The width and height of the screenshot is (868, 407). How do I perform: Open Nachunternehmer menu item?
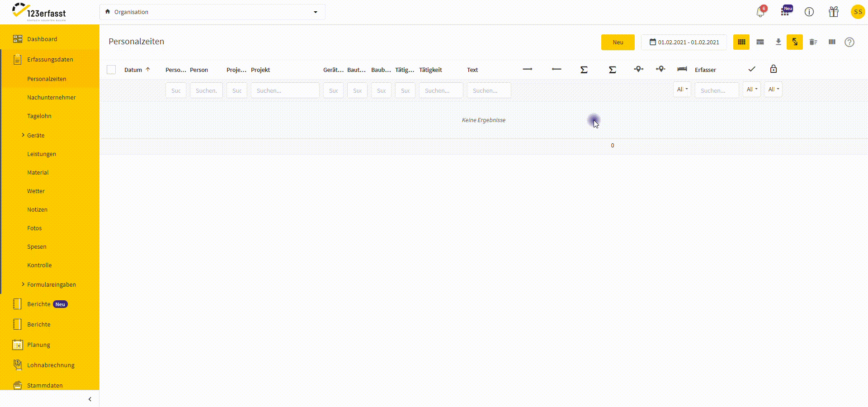tap(52, 97)
